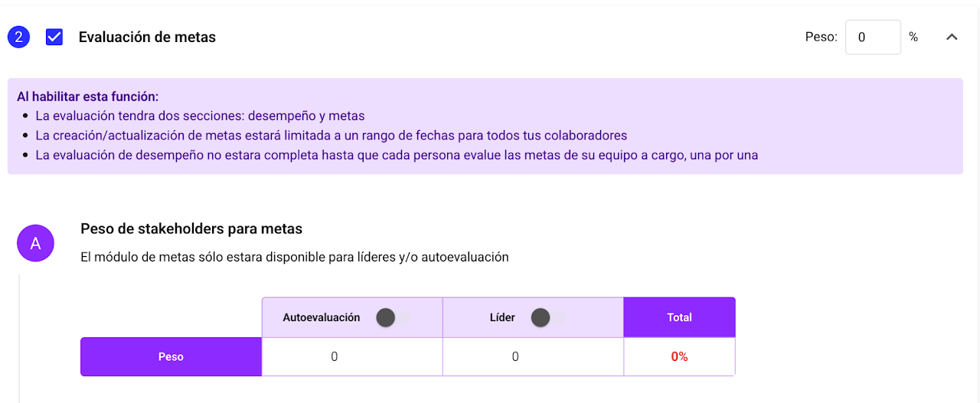Collapse the Evaluación de metas section

(952, 37)
